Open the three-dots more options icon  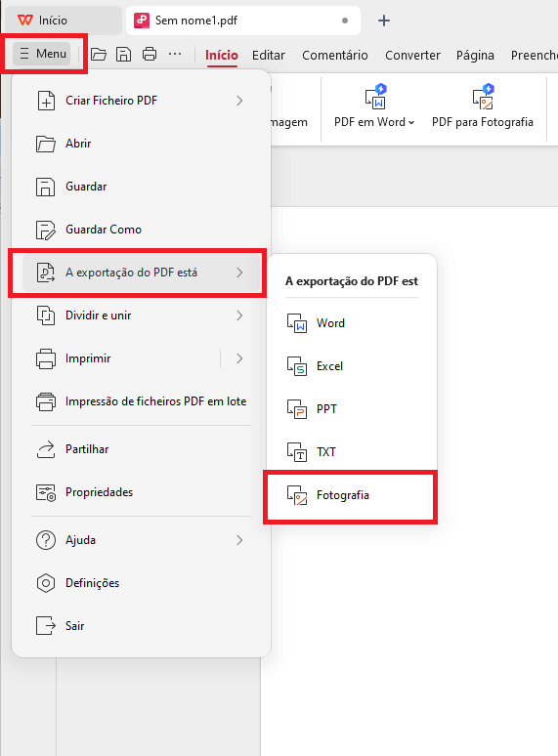[x=175, y=54]
